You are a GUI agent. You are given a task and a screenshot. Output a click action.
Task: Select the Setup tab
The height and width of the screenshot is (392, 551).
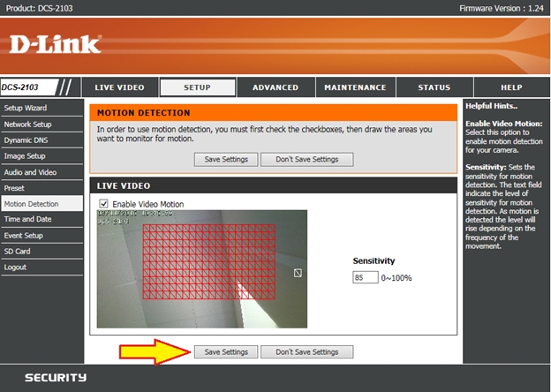[x=197, y=87]
